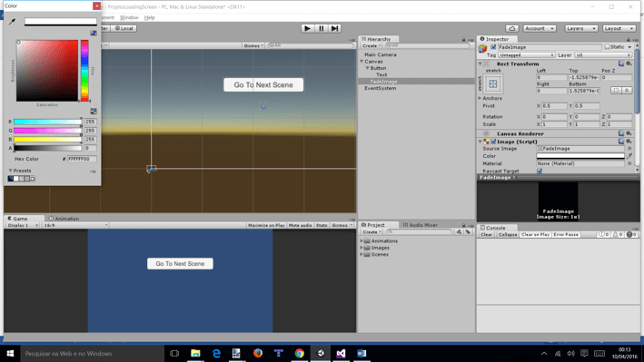Toggle Clear on Play in Console
The height and width of the screenshot is (362, 644).
coord(535,234)
